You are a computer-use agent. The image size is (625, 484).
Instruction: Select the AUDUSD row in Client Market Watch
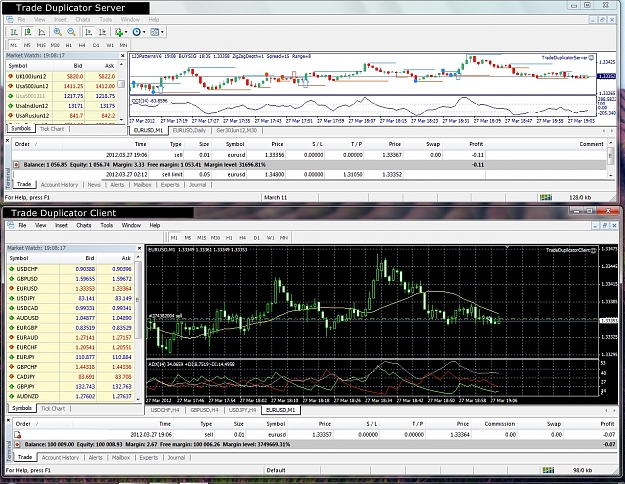(x=71, y=318)
